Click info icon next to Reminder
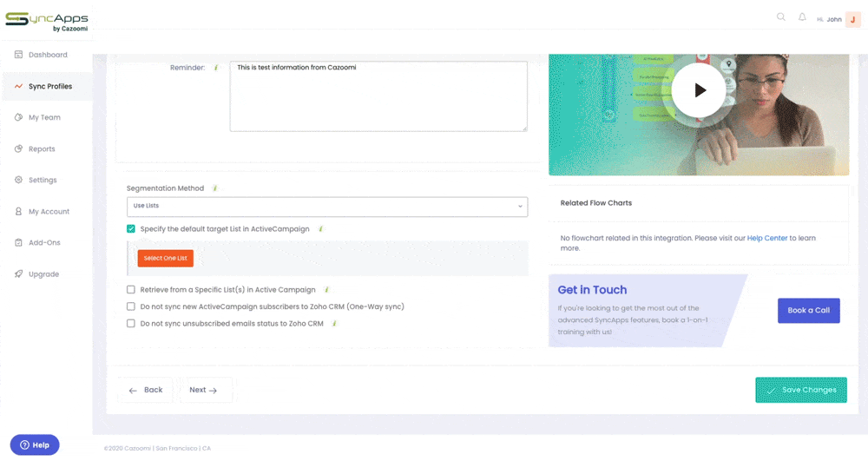 point(216,68)
